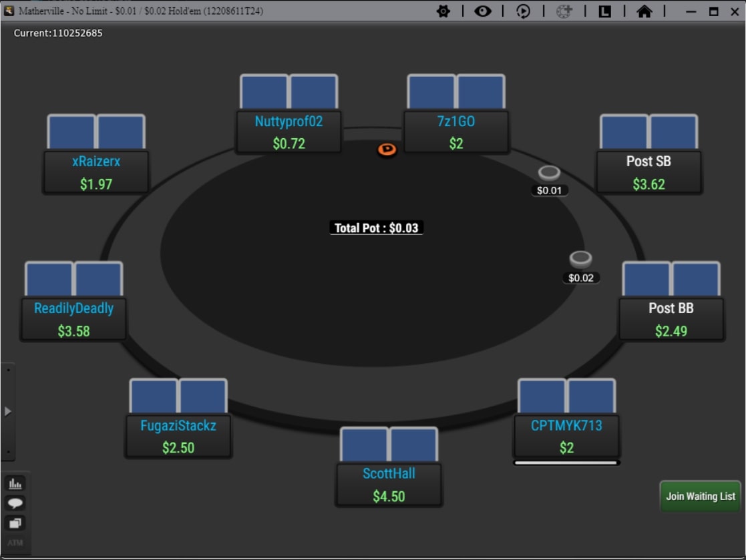Click the ATM cashier button

[x=15, y=543]
